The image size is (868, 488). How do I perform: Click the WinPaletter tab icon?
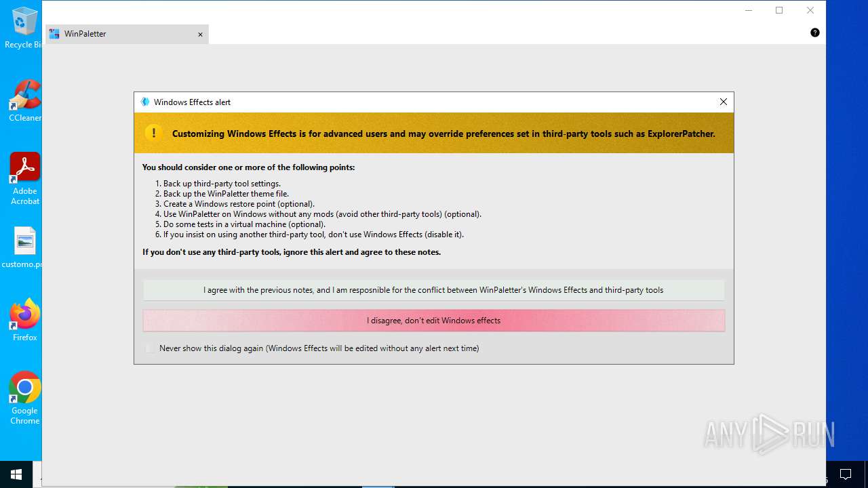click(54, 34)
